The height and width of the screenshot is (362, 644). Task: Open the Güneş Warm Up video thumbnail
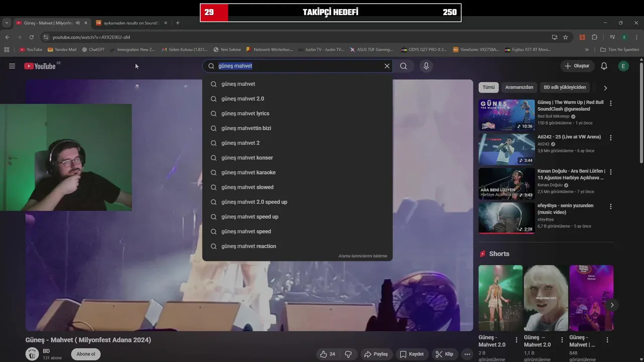coord(506,115)
